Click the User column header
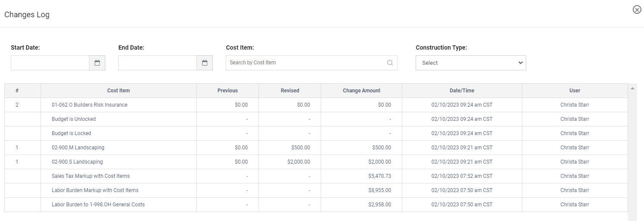This screenshot has height=221, width=644. pos(575,91)
